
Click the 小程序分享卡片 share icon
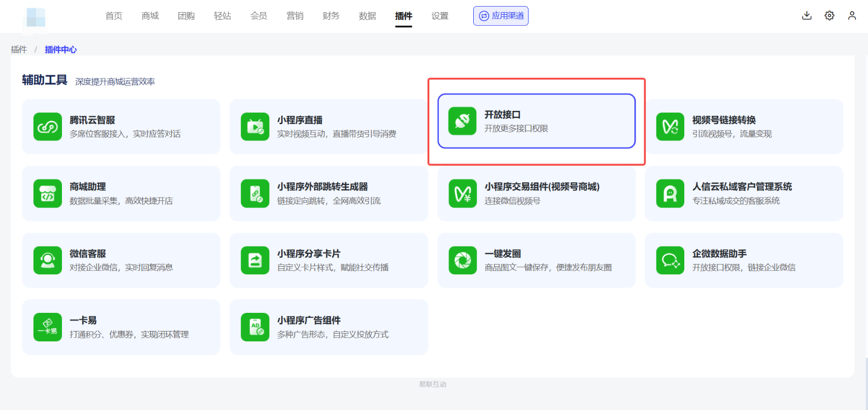pyautogui.click(x=255, y=260)
